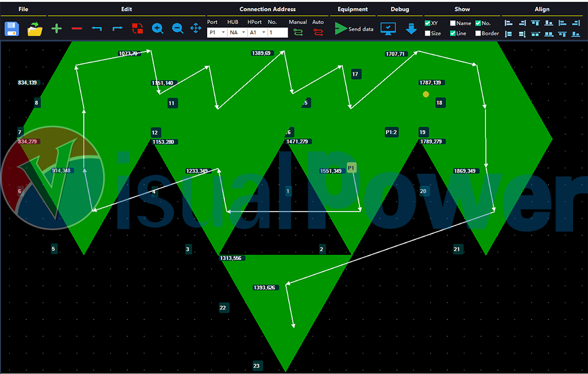Click coordinate label 1153,280

click(x=165, y=142)
